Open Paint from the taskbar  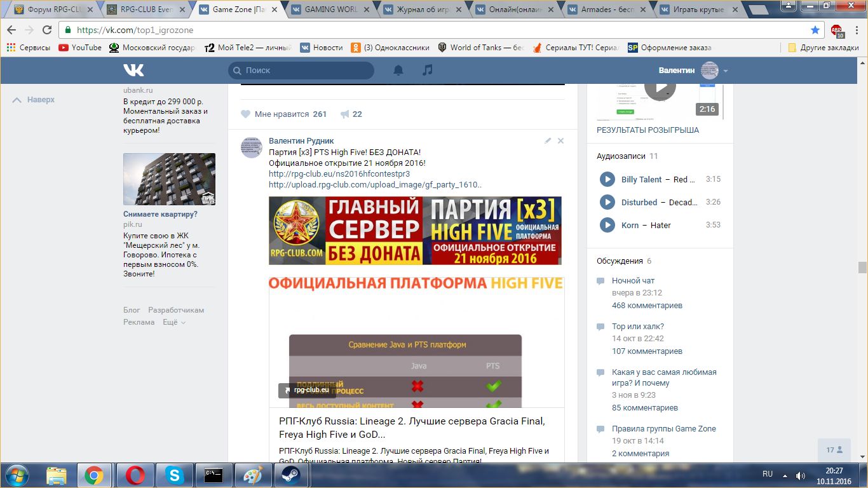253,475
